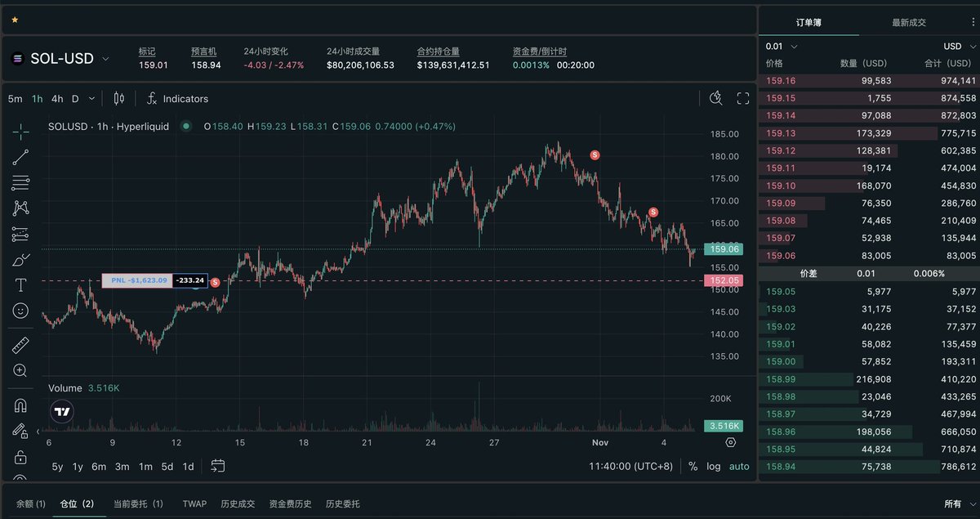
Task: Click the 159.05 best bid price
Action: click(x=781, y=291)
